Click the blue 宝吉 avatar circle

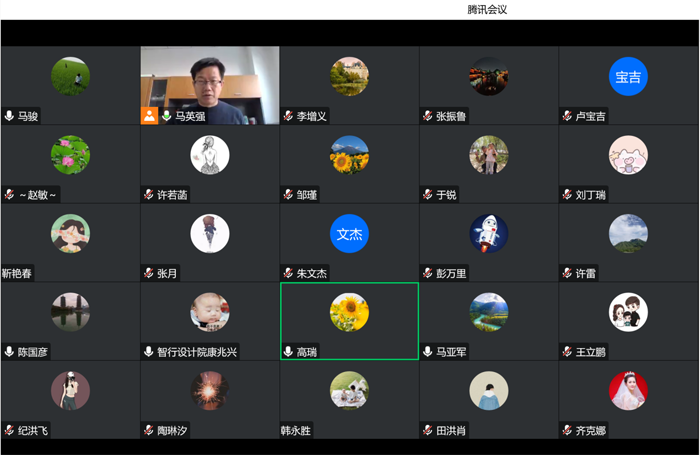[x=628, y=76]
